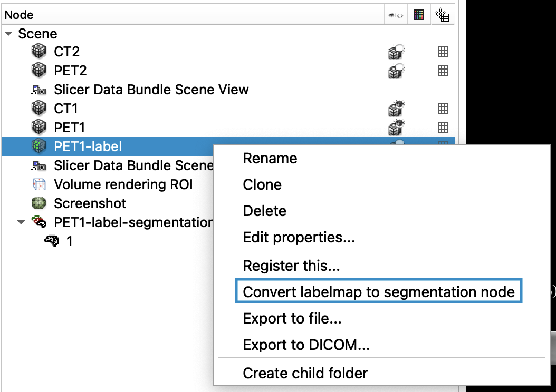Image resolution: width=556 pixels, height=392 pixels.
Task: Click the first Slicer Data Bundle Scene View icon
Action: [39, 90]
